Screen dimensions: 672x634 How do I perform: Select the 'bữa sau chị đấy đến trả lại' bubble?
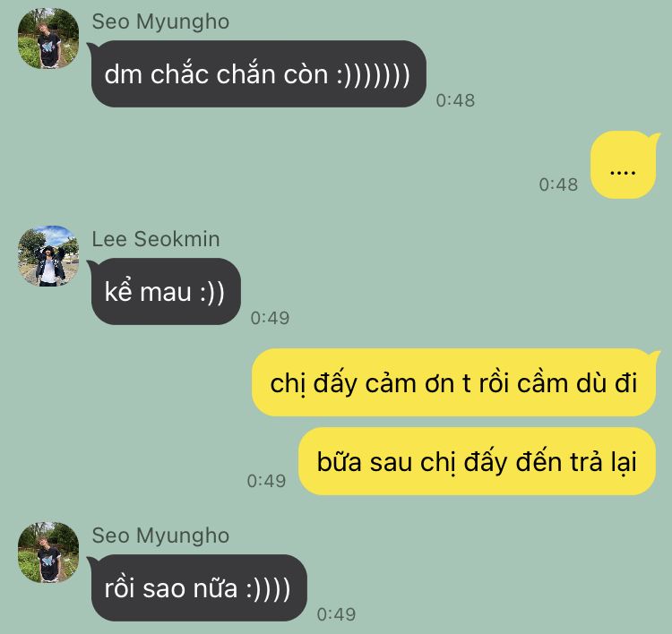coord(477,461)
